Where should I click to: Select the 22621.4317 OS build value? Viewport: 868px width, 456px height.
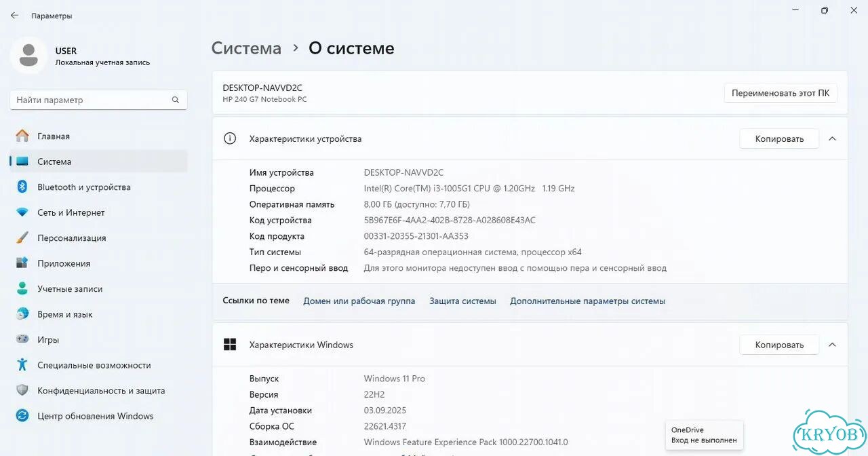[x=385, y=426]
